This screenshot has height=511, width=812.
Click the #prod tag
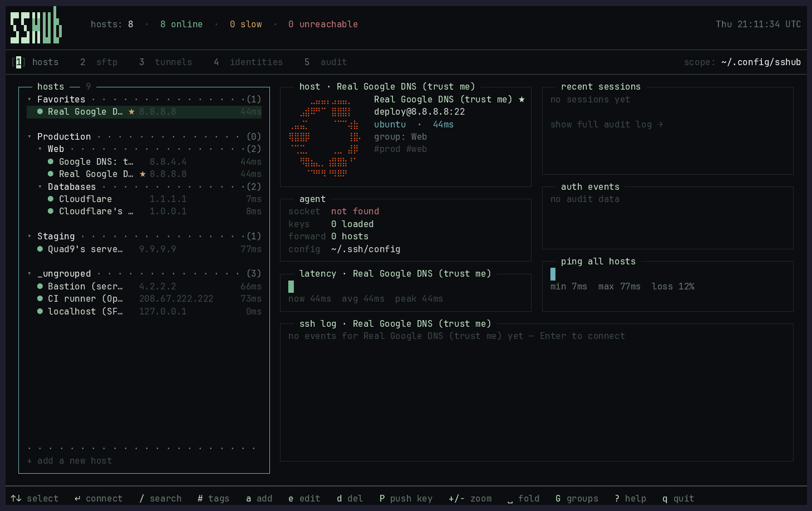[x=387, y=149]
